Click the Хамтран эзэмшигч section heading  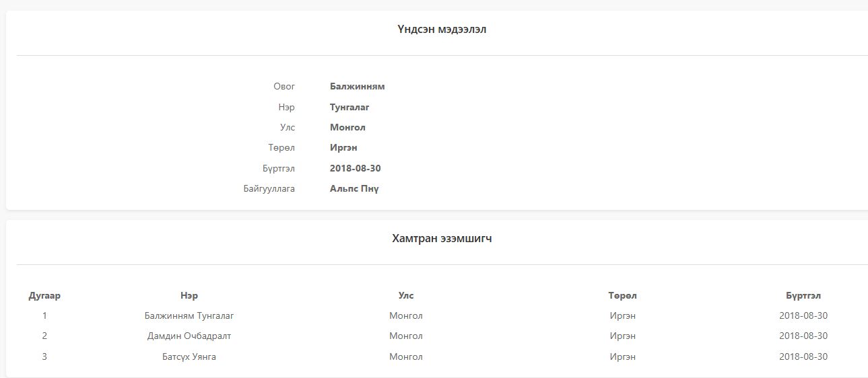tap(442, 238)
